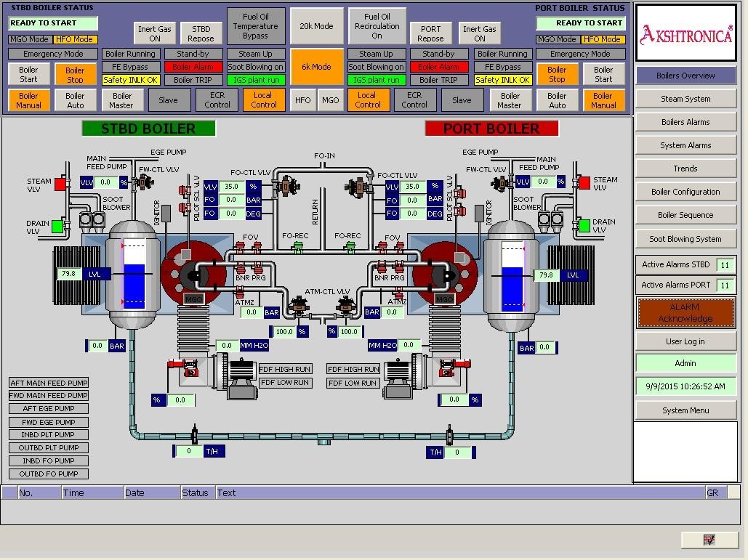Open the Steam System screen
This screenshot has width=748, height=560.
pos(684,98)
